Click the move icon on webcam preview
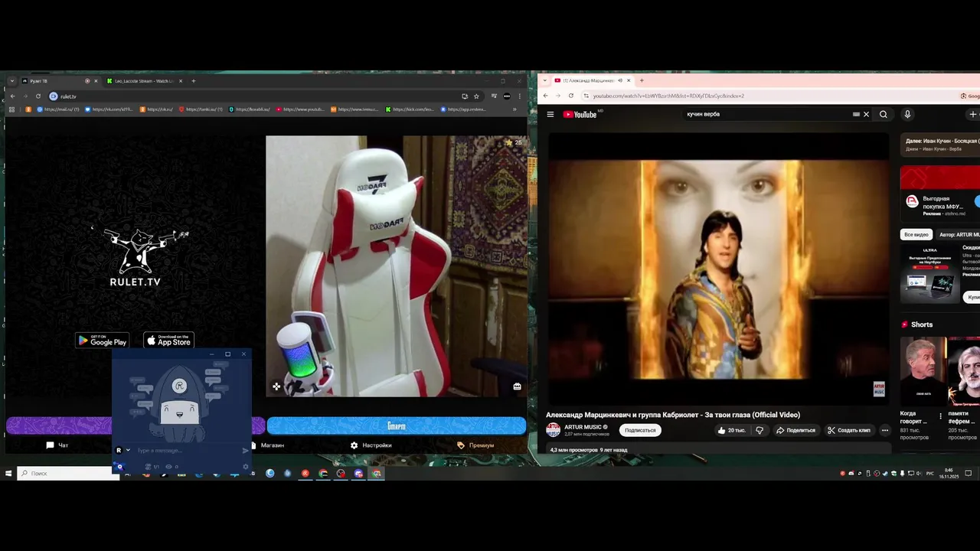 (x=276, y=386)
